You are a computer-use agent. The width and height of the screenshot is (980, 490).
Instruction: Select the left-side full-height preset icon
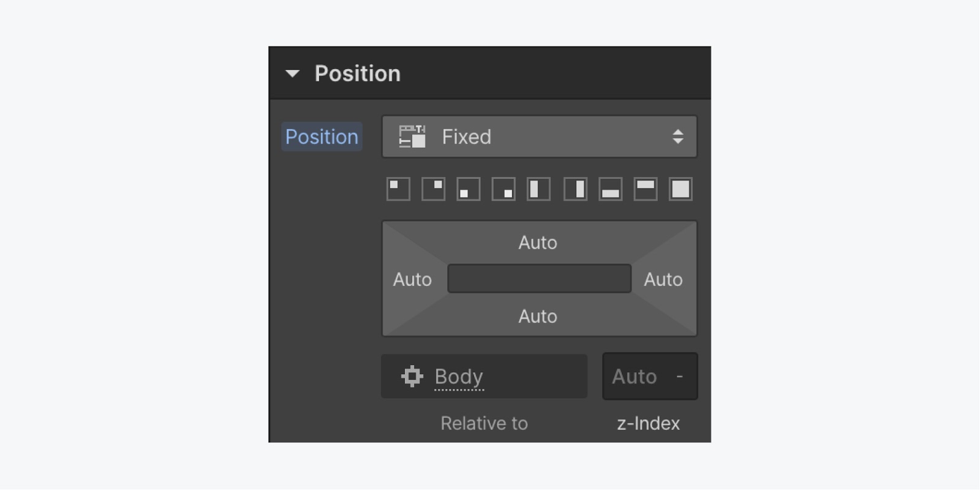(539, 189)
